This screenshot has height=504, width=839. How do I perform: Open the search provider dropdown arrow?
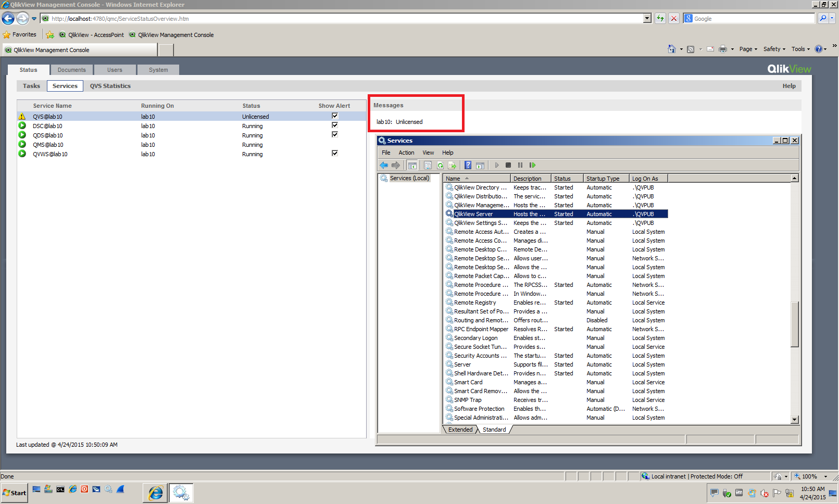coord(832,18)
